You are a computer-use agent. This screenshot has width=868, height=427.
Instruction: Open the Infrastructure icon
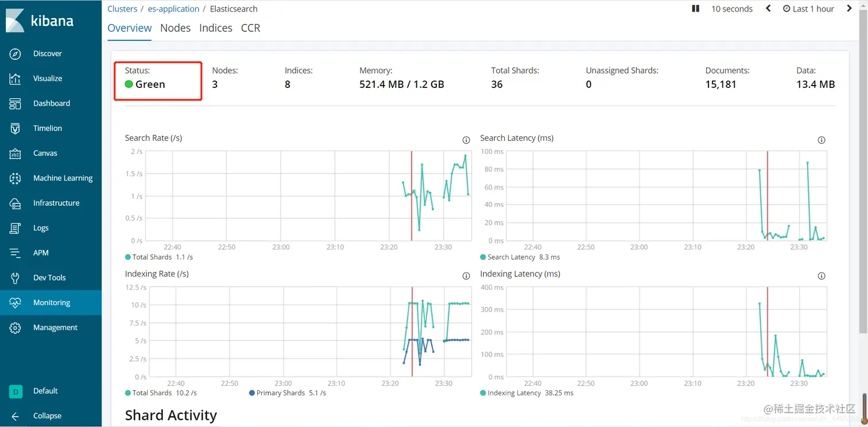(x=15, y=203)
